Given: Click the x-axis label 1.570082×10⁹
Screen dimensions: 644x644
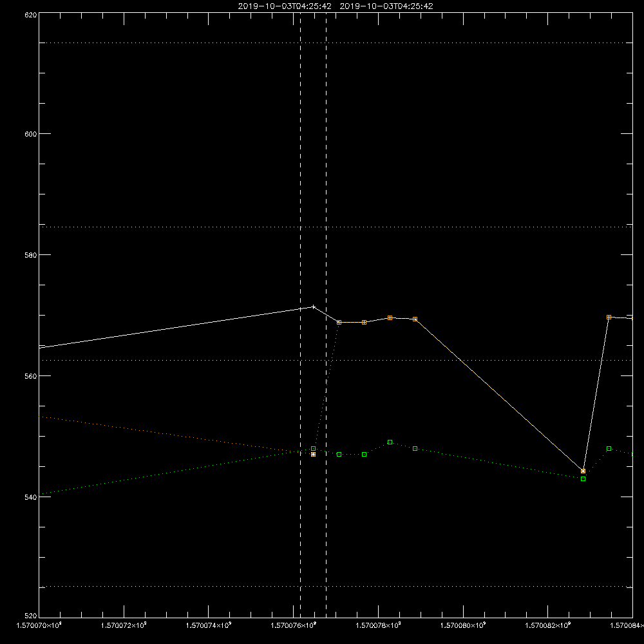Looking at the screenshot, I should (548, 625).
